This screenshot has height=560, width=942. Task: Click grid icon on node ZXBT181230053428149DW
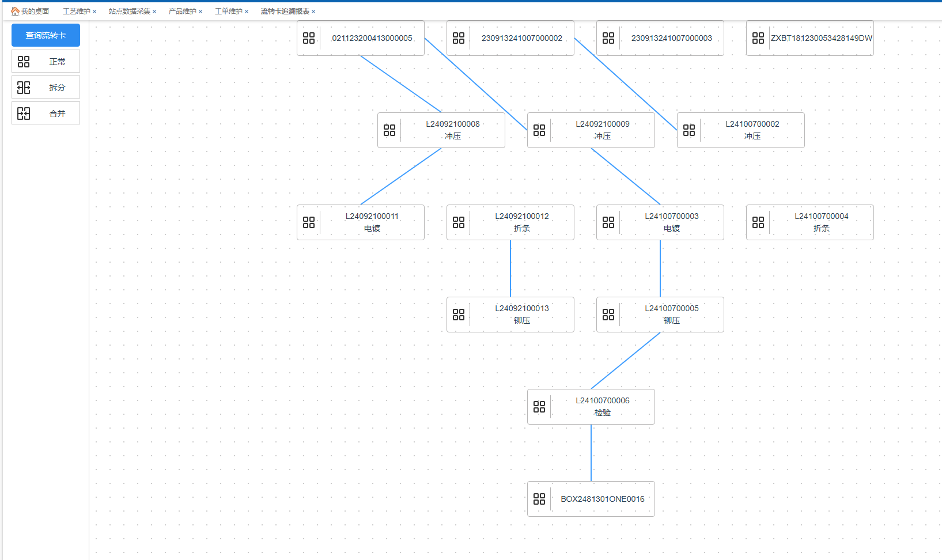pyautogui.click(x=758, y=38)
